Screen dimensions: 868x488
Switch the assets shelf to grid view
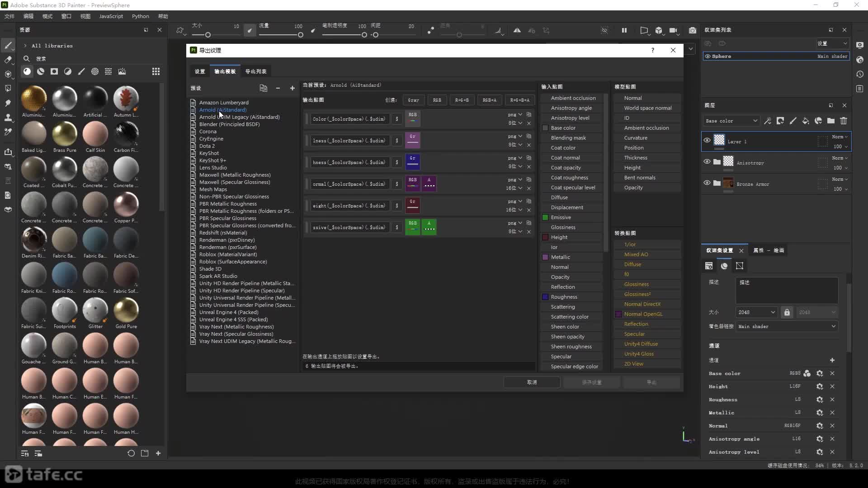(x=156, y=71)
